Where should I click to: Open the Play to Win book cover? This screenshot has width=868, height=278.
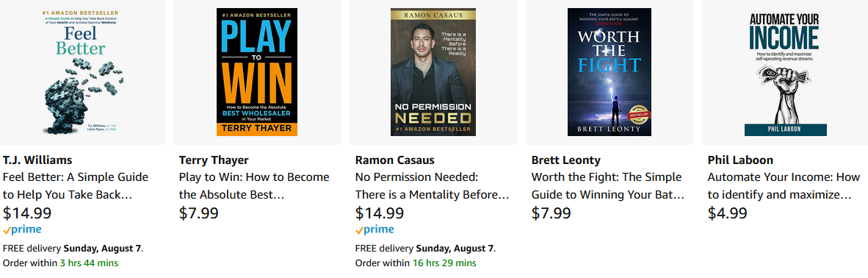(x=257, y=72)
